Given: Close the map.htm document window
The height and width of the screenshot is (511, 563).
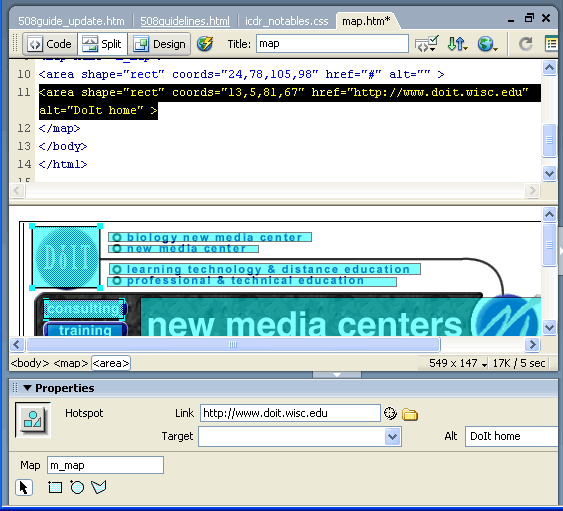Looking at the screenshot, I should coord(546,18).
